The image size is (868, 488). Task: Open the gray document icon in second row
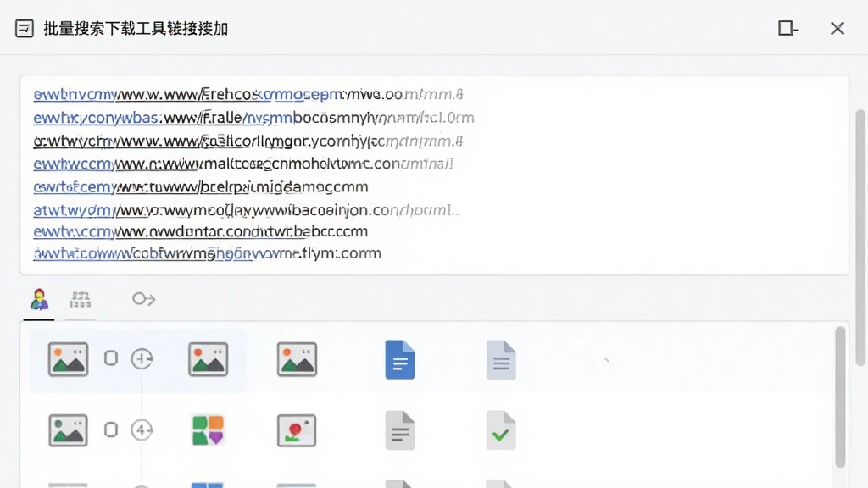(400, 430)
